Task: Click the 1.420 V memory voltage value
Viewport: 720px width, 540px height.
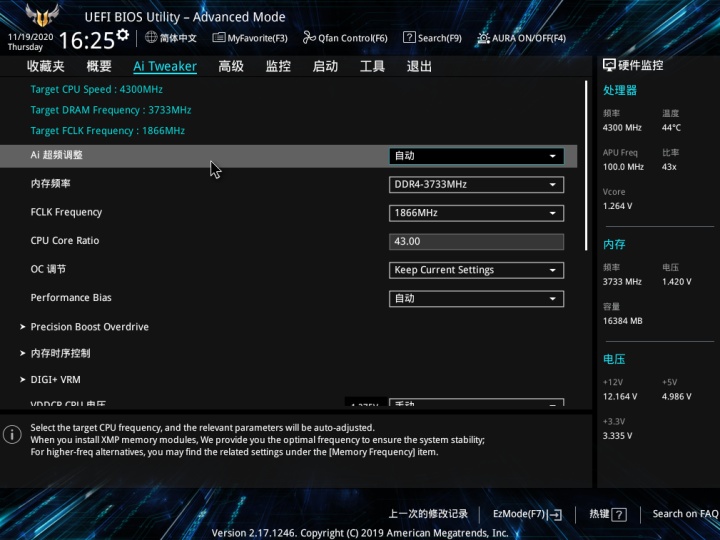Action: (x=676, y=282)
